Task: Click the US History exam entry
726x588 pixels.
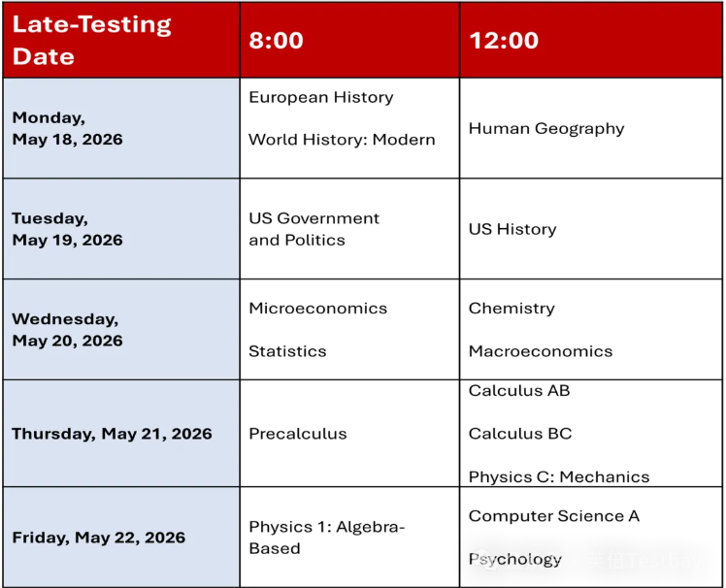Action: (512, 229)
